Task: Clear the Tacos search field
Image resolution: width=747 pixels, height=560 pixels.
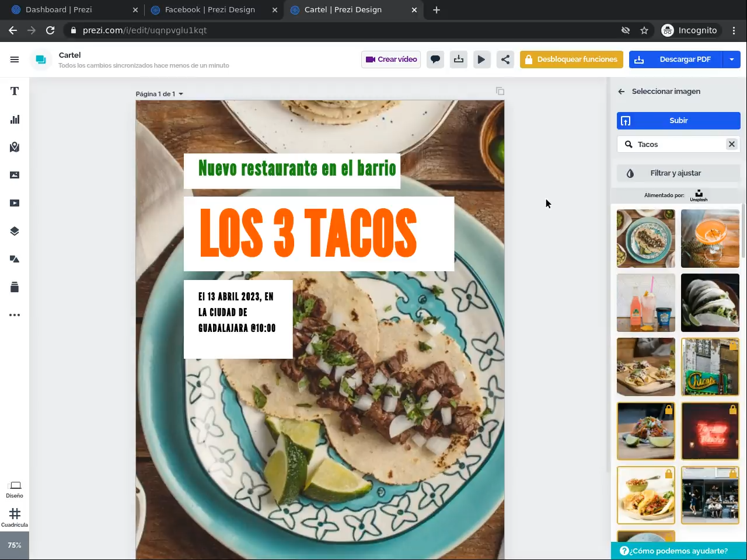Action: point(731,144)
